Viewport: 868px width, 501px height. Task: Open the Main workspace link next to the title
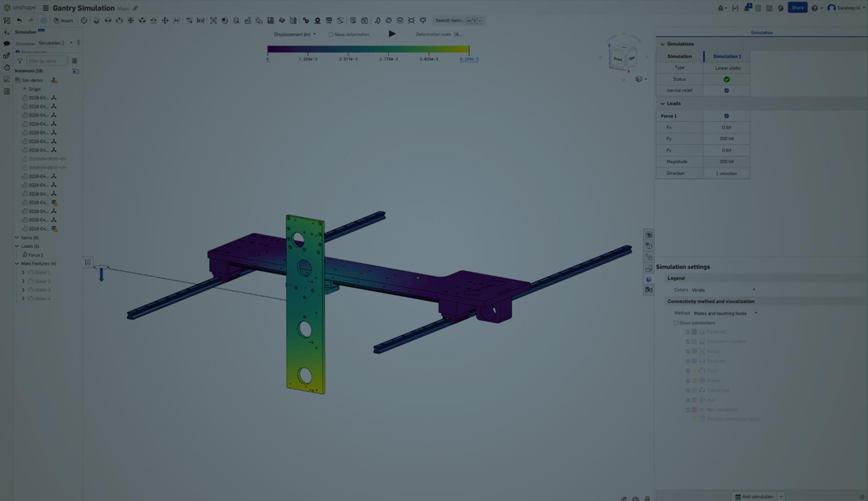123,8
